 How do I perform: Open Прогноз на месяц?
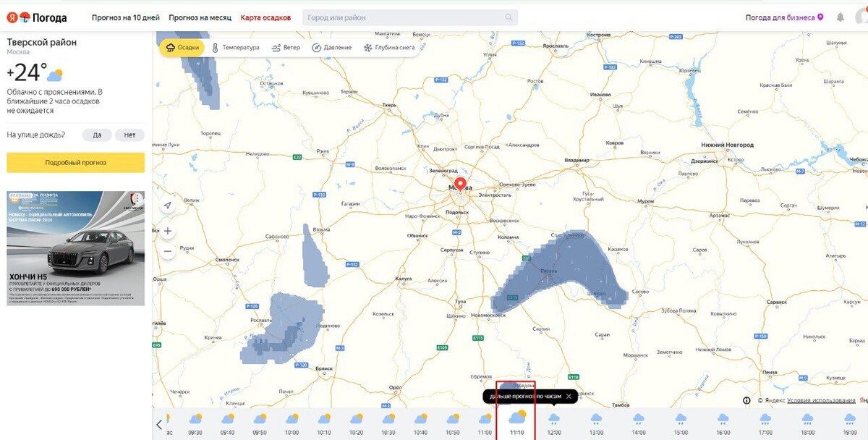pos(200,17)
